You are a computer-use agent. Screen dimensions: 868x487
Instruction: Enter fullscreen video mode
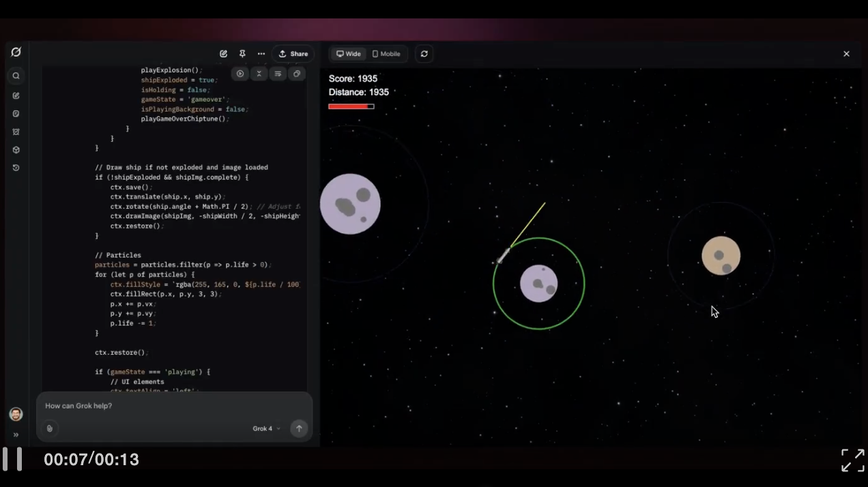(853, 460)
